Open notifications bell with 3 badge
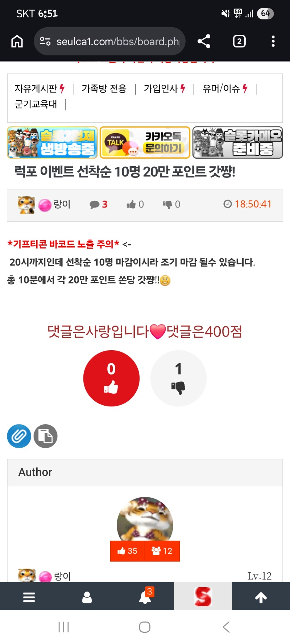Image resolution: width=290 pixels, height=644 pixels. pyautogui.click(x=146, y=596)
